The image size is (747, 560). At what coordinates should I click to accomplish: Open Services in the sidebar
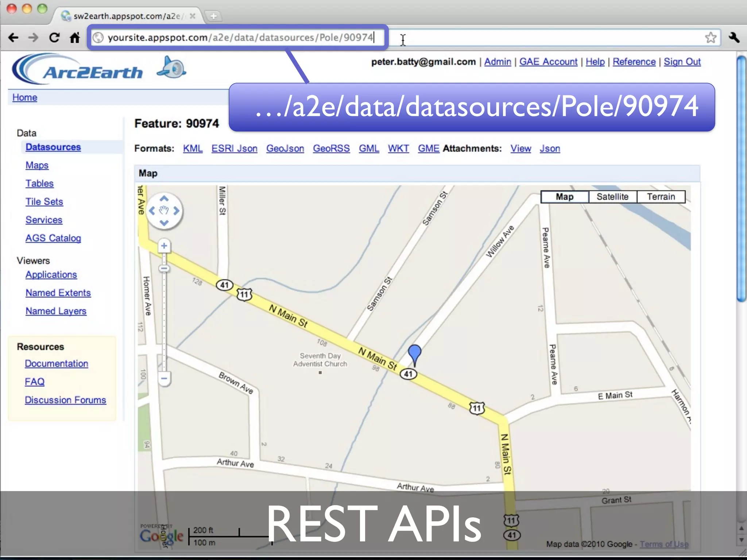[44, 220]
